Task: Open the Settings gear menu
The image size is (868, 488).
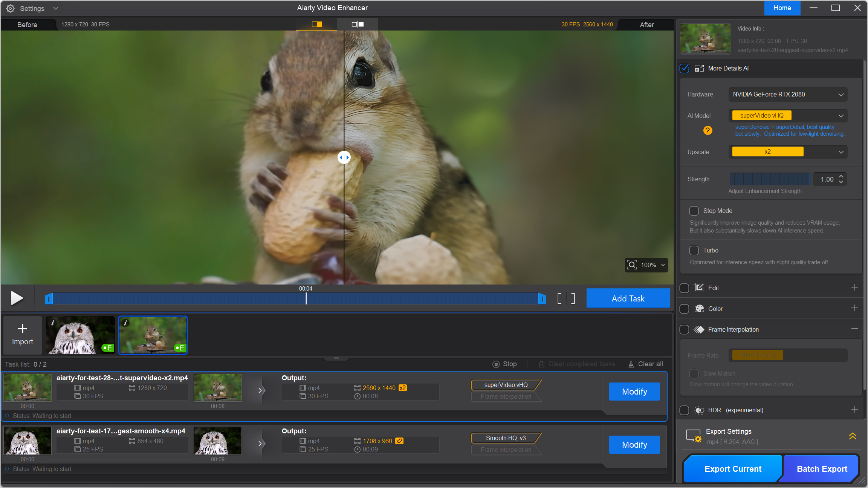Action: point(11,8)
